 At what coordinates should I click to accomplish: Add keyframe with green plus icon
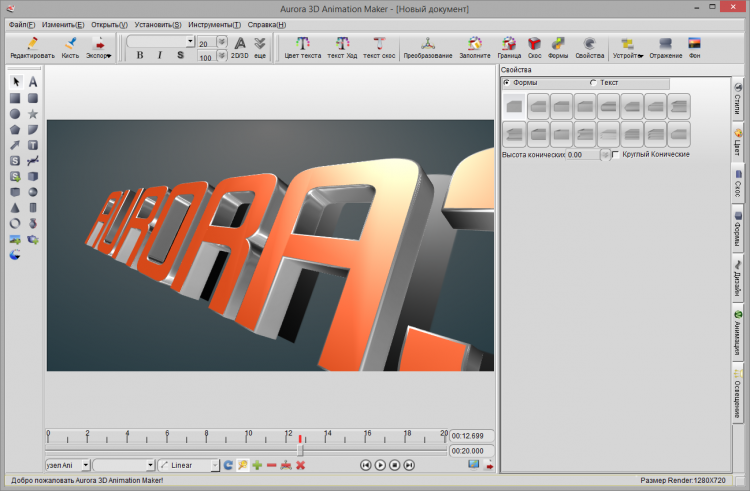click(257, 465)
